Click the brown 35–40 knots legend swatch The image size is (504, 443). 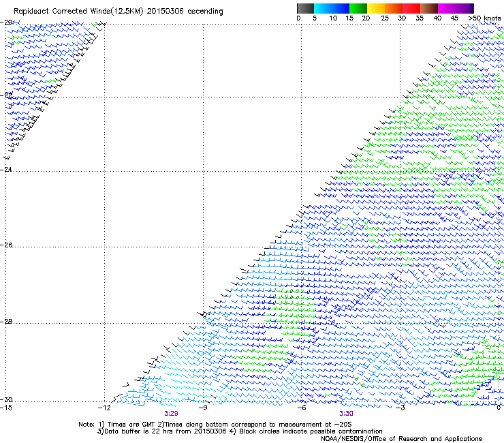[429, 8]
